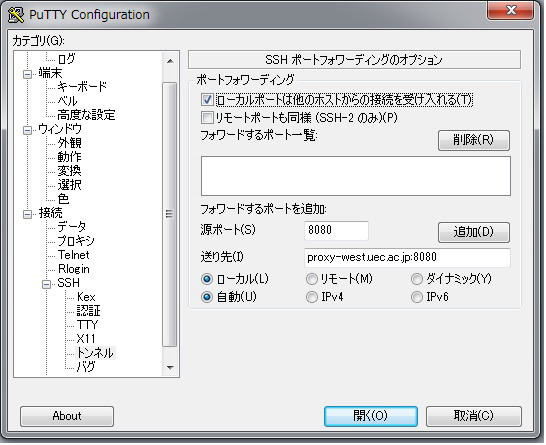Image resolution: width=546 pixels, height=445 pixels.
Task: Choose the IPv6 radio option
Action: coord(417,297)
